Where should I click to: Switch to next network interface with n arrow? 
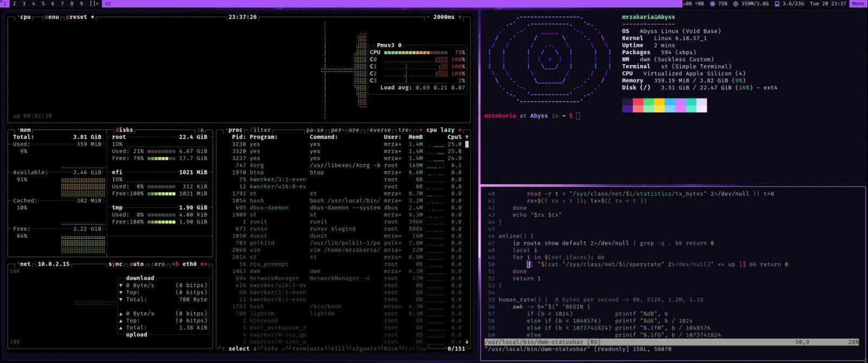[x=204, y=264]
